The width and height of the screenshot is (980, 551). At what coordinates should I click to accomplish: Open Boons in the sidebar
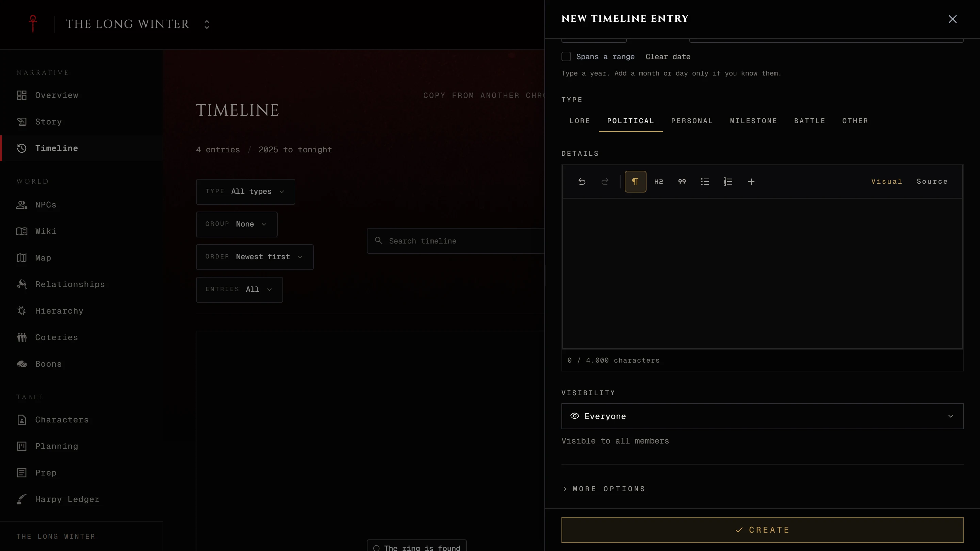[81, 364]
